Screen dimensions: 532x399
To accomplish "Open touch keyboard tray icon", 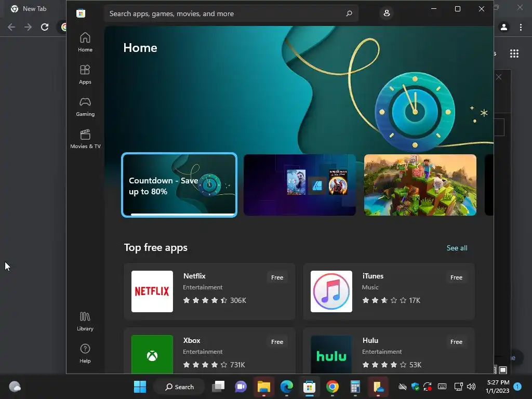I will (x=442, y=387).
